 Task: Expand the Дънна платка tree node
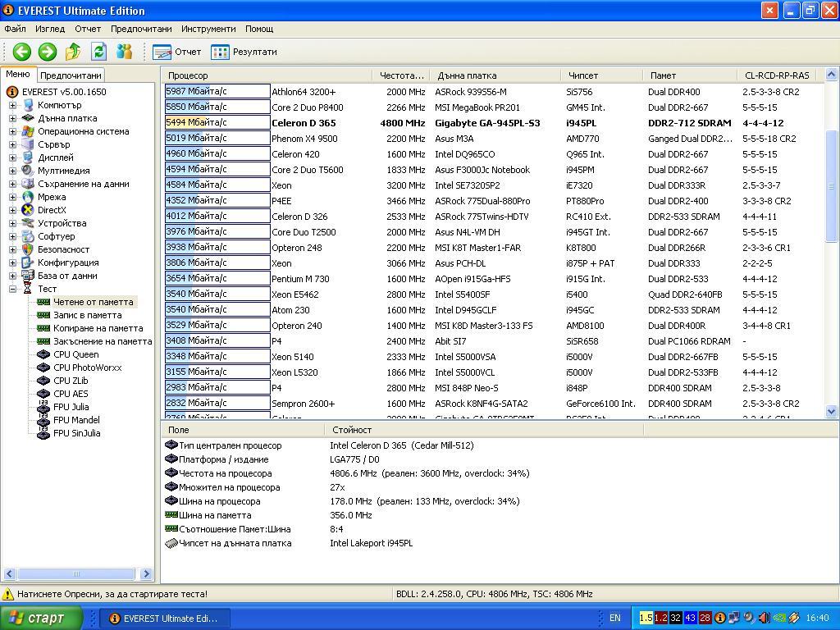tap(12, 118)
